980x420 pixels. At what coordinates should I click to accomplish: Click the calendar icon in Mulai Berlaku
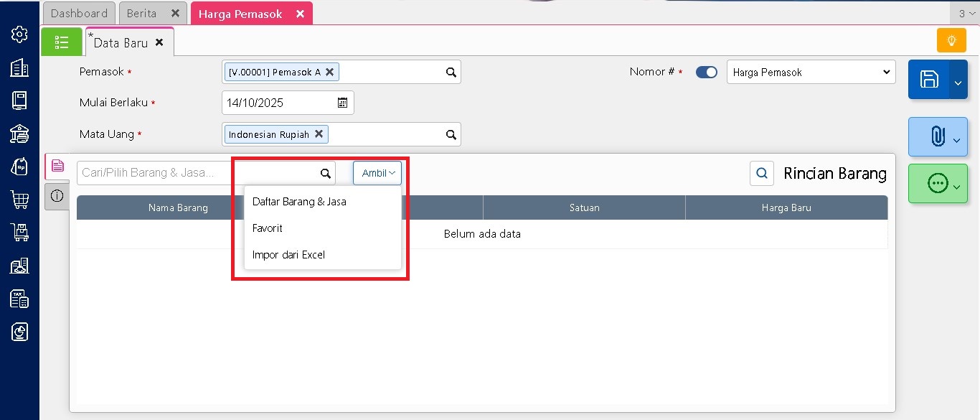point(343,103)
